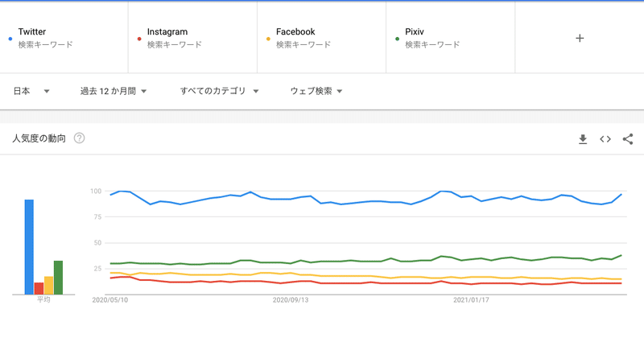Share the interest over time chart
Viewport: 644px width, 342px height.
(628, 139)
